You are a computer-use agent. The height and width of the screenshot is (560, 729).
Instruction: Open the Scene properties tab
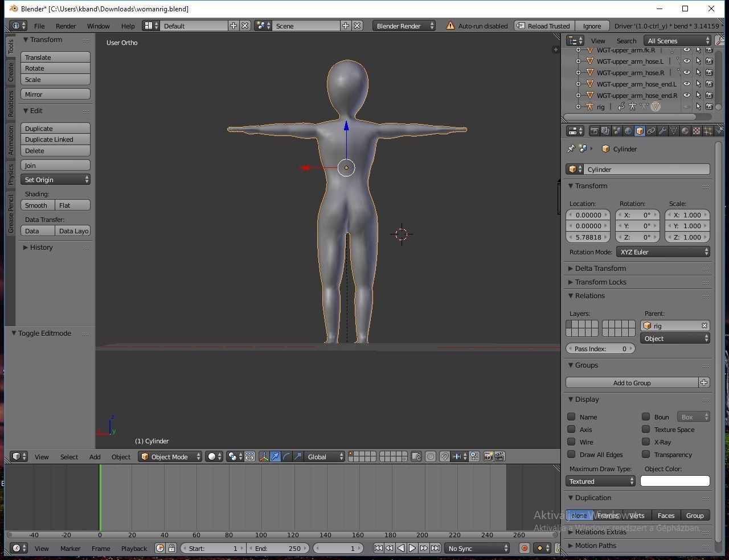point(617,131)
